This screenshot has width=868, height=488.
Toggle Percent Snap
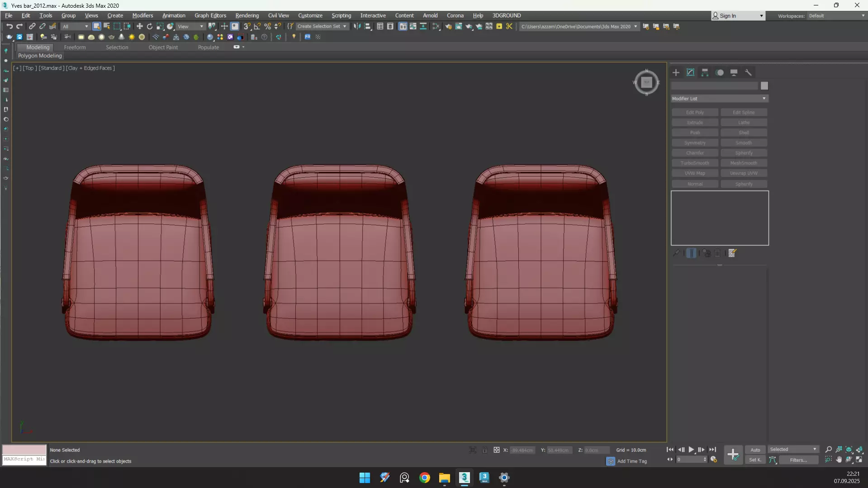click(267, 26)
